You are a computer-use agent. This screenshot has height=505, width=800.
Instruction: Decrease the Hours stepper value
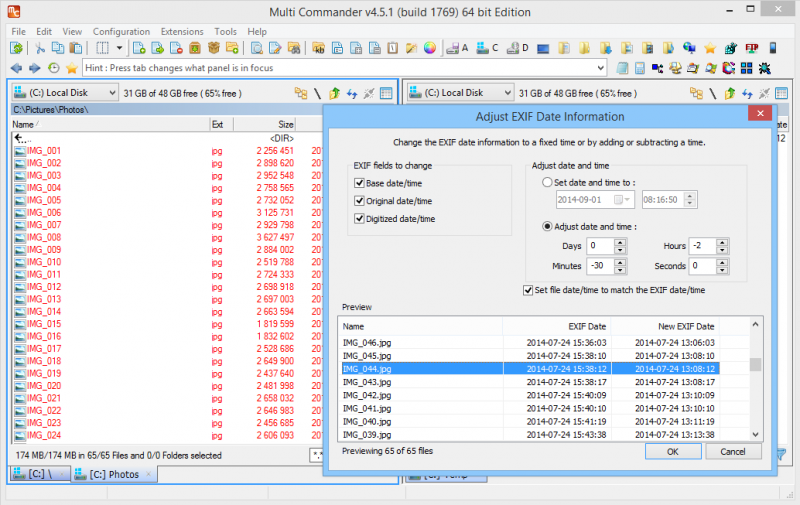(x=722, y=250)
